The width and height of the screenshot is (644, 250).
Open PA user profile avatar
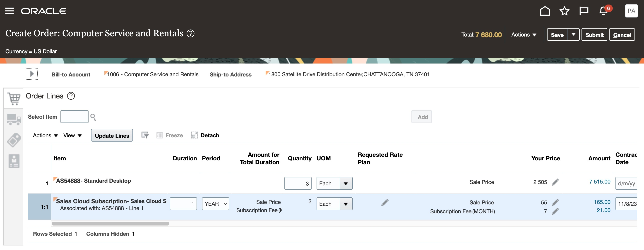[x=631, y=11]
